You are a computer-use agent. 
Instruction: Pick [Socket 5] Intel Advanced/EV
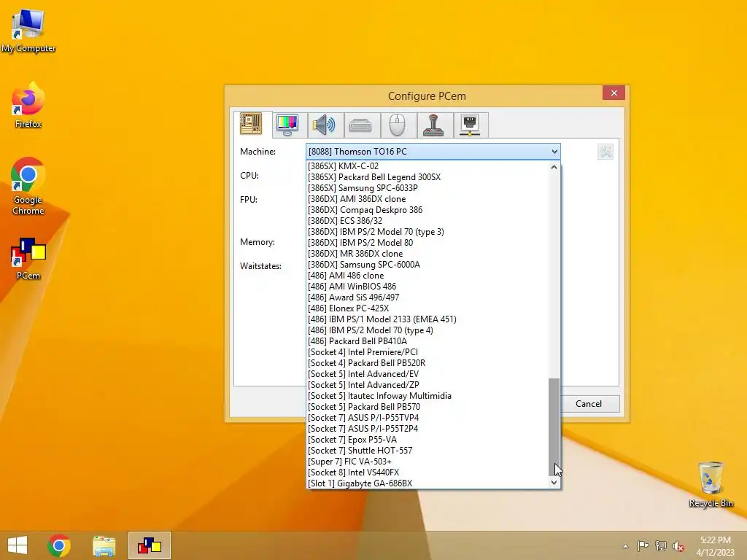pyautogui.click(x=427, y=374)
